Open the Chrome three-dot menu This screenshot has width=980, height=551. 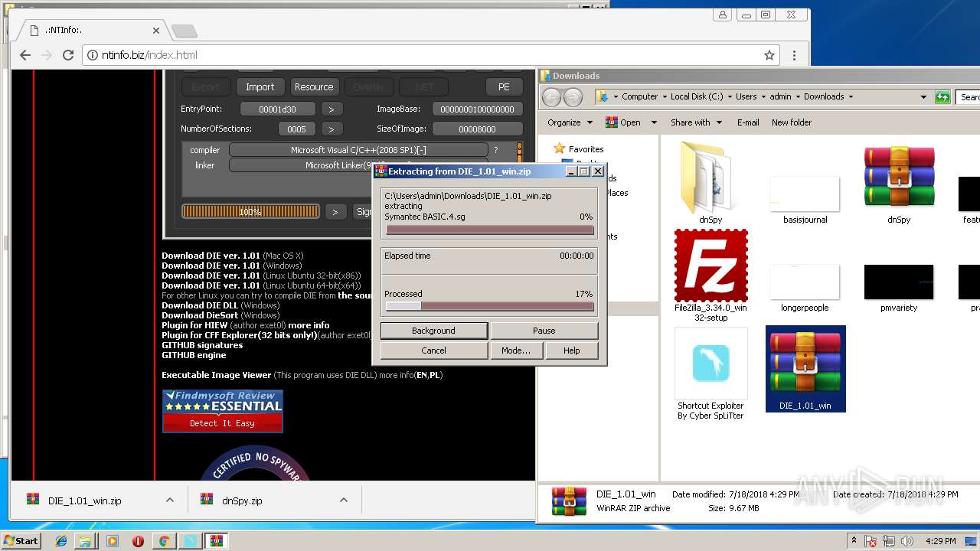pyautogui.click(x=794, y=55)
